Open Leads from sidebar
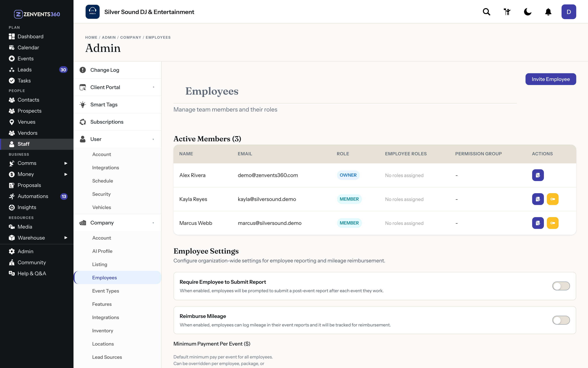This screenshot has width=588, height=368. click(x=37, y=70)
